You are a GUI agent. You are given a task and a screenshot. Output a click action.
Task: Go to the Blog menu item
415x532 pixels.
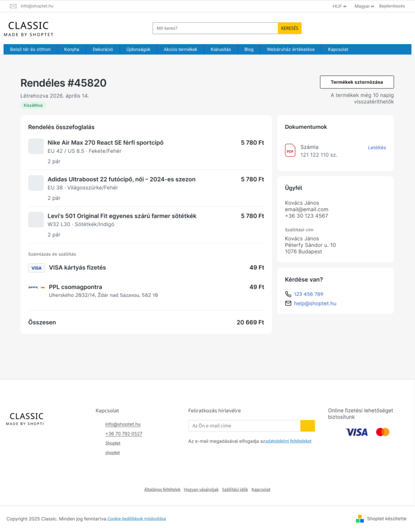[249, 49]
